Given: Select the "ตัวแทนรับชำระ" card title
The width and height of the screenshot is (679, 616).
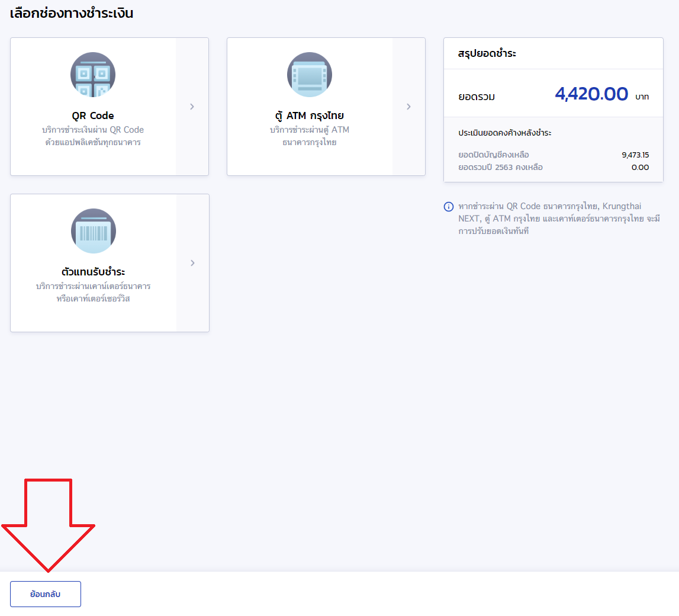Looking at the screenshot, I should (94, 272).
